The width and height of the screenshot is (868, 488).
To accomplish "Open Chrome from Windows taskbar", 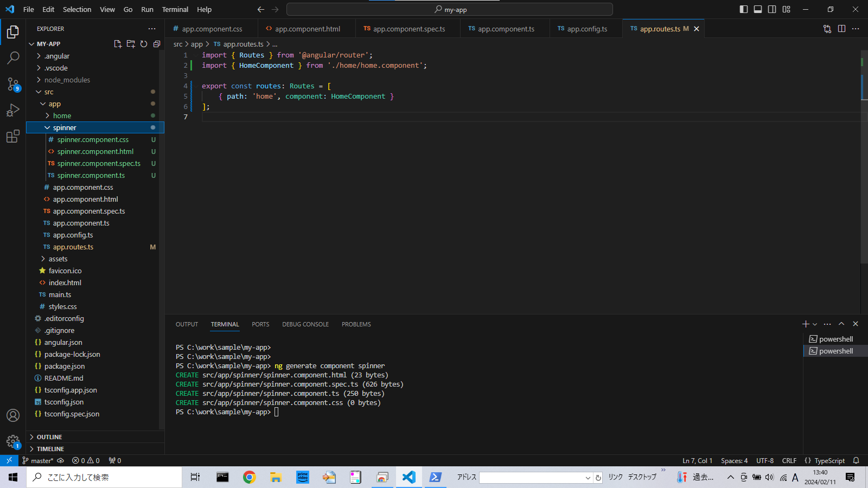I will [249, 477].
